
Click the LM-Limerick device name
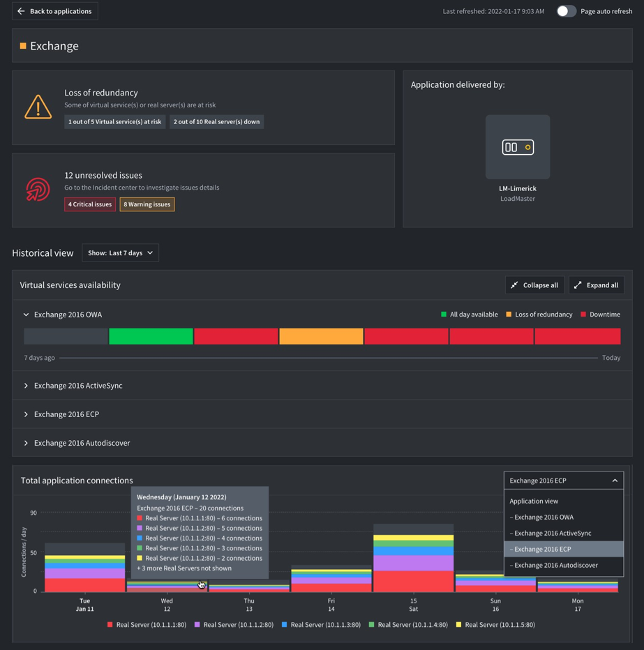coord(518,188)
